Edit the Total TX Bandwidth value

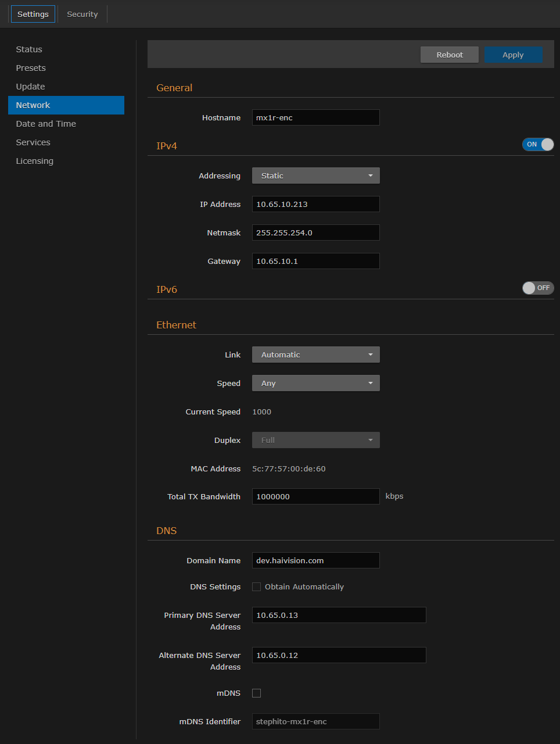[315, 496]
